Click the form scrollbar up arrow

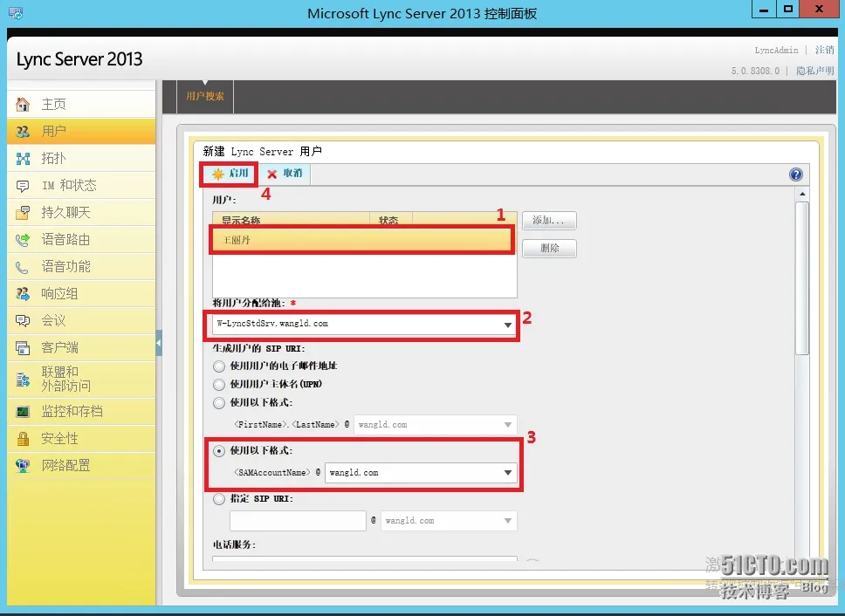[x=802, y=194]
